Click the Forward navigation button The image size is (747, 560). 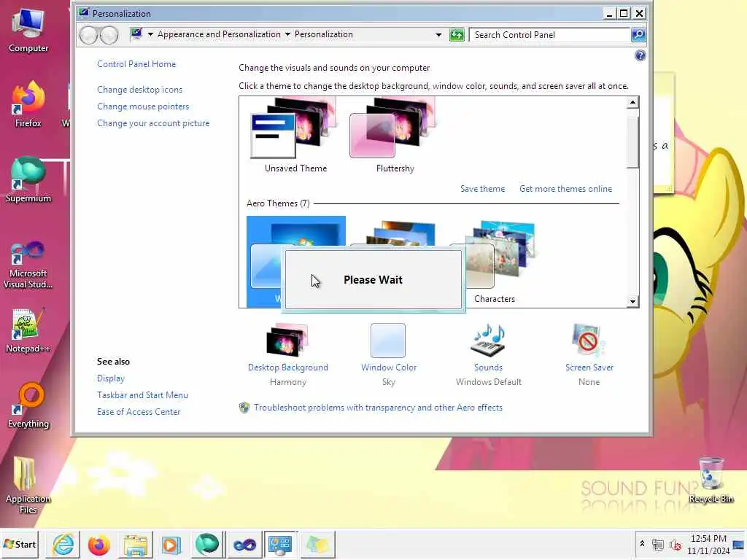pos(109,35)
